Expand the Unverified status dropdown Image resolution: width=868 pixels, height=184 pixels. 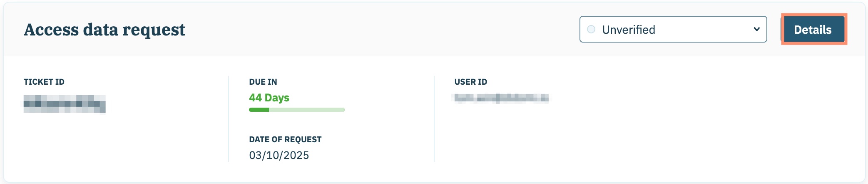click(673, 30)
